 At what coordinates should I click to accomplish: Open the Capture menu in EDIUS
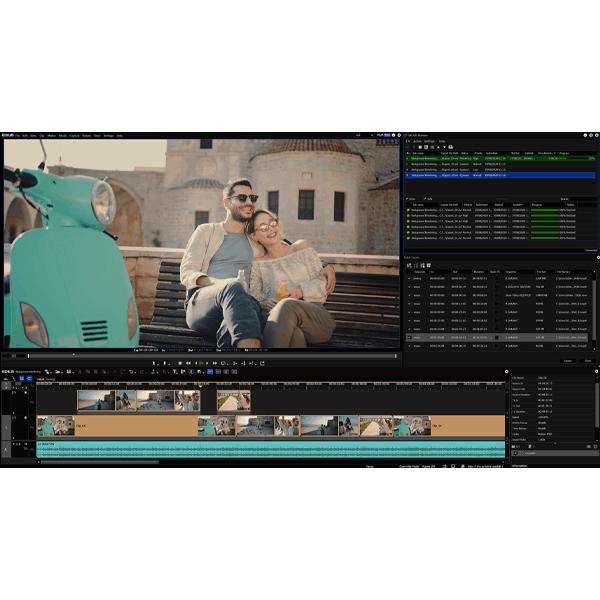click(x=74, y=135)
